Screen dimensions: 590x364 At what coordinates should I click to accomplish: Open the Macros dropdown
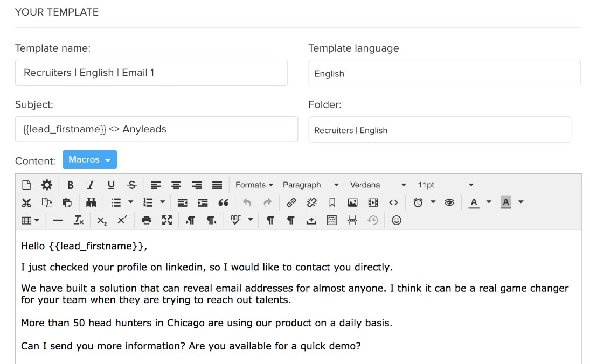pyautogui.click(x=89, y=159)
